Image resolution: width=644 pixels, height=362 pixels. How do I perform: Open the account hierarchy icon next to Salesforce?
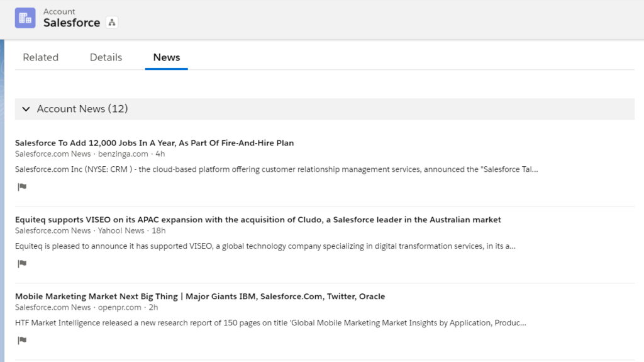click(112, 23)
